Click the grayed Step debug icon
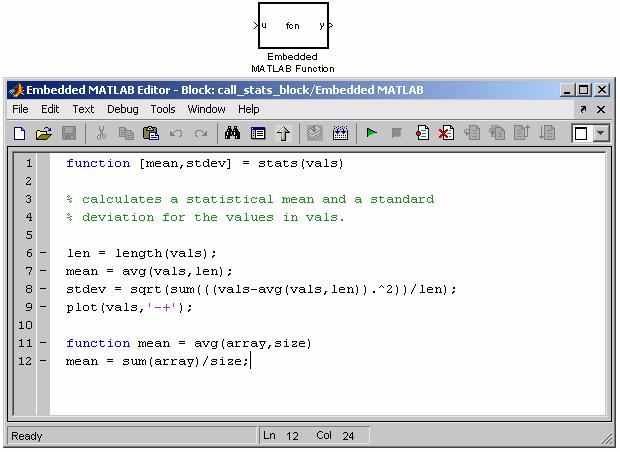Screen dimensions: 620x452 coord(472,133)
